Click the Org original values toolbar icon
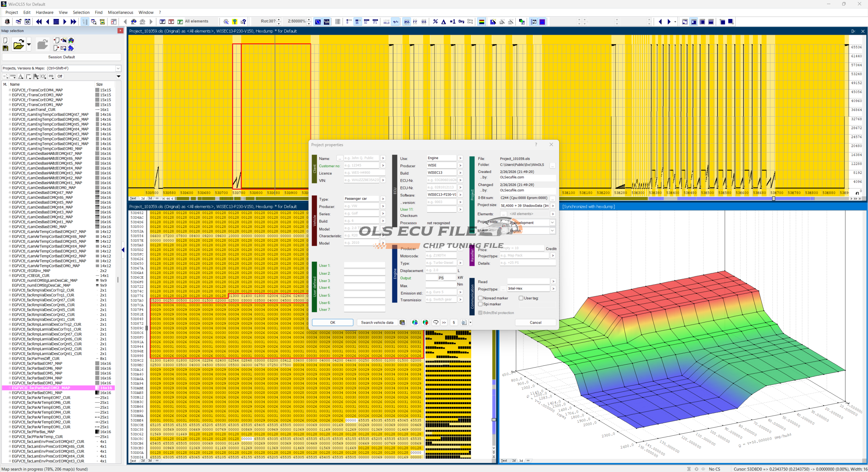The height and width of the screenshot is (472, 868). click(x=461, y=22)
